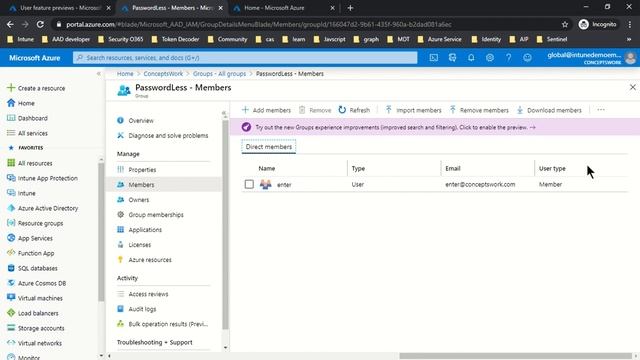Screen dimensions: 640x360
Task: Show more toolbar commands via ellipsis
Action: 601,110
